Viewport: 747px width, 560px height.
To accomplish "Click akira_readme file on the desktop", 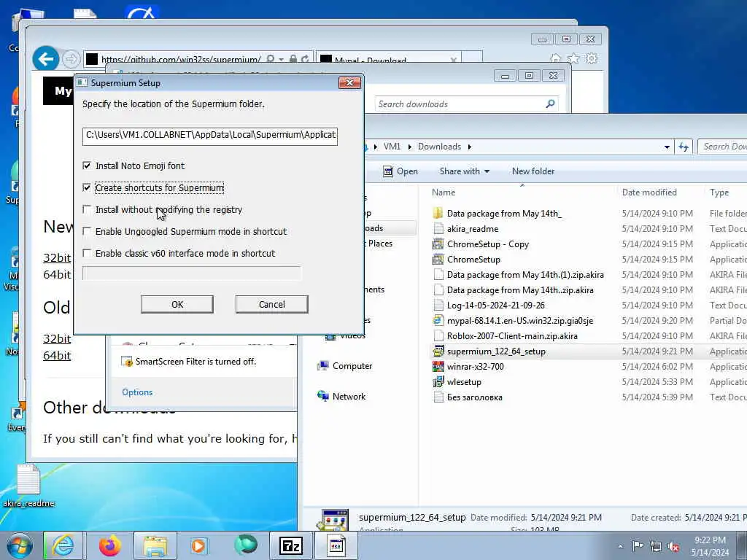I will (x=28, y=486).
